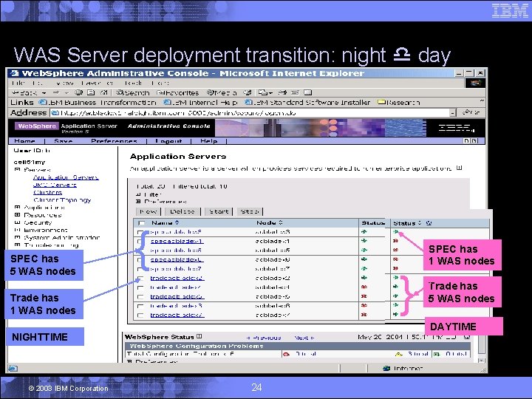
Task: Click Preferences in the console menu bar
Action: coord(114,141)
